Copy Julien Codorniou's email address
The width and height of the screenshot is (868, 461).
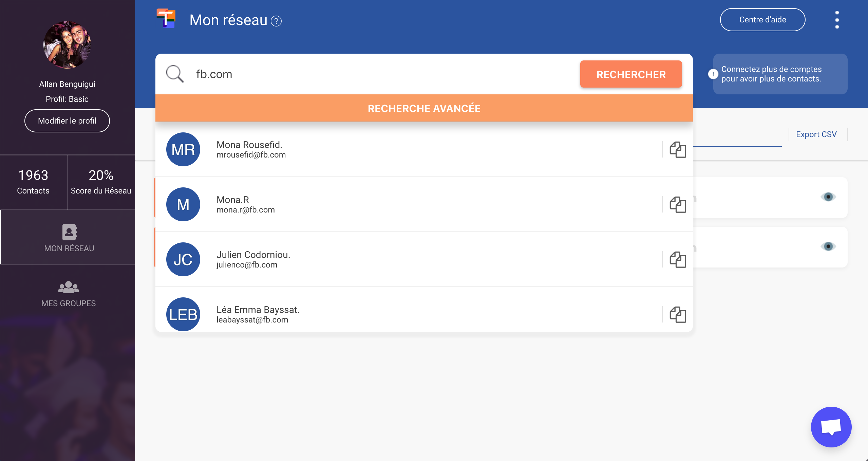click(677, 259)
